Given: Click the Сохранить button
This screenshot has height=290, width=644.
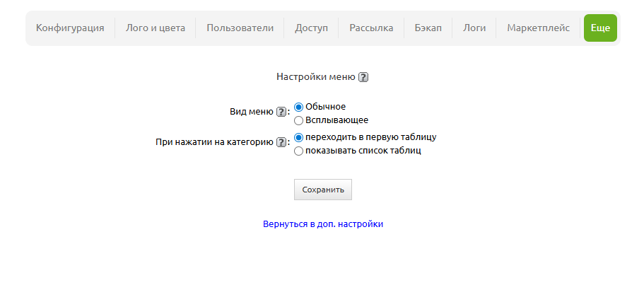Looking at the screenshot, I should pyautogui.click(x=323, y=190).
